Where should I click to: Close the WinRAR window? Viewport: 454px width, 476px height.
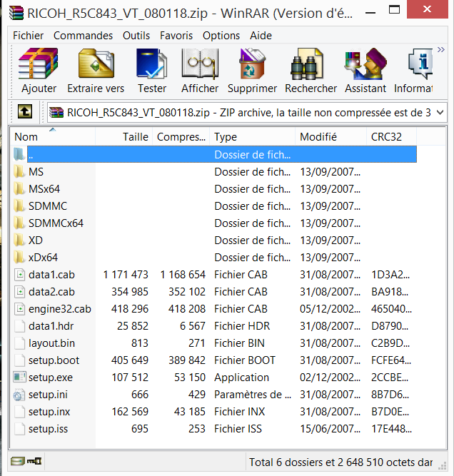click(x=428, y=9)
